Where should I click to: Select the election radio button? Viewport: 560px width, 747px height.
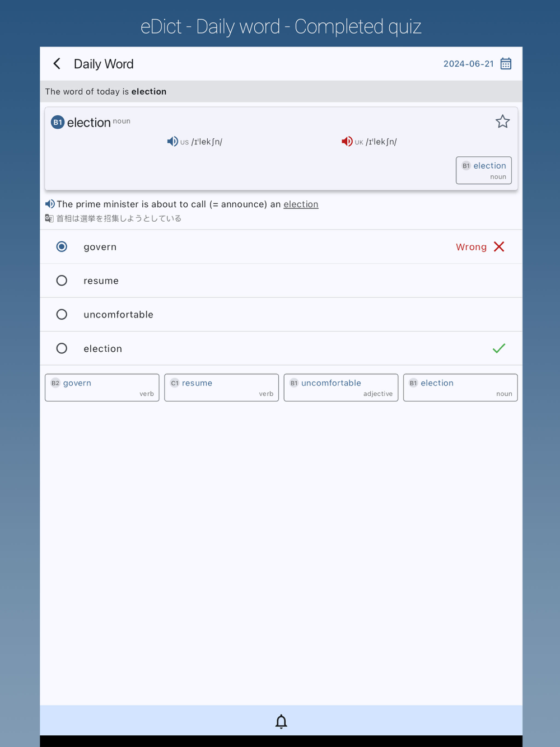click(x=62, y=348)
